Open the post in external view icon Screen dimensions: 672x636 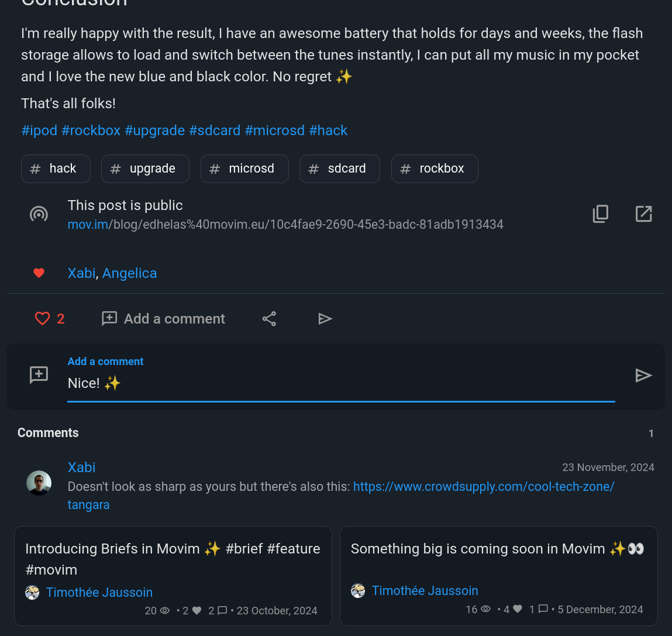643,214
